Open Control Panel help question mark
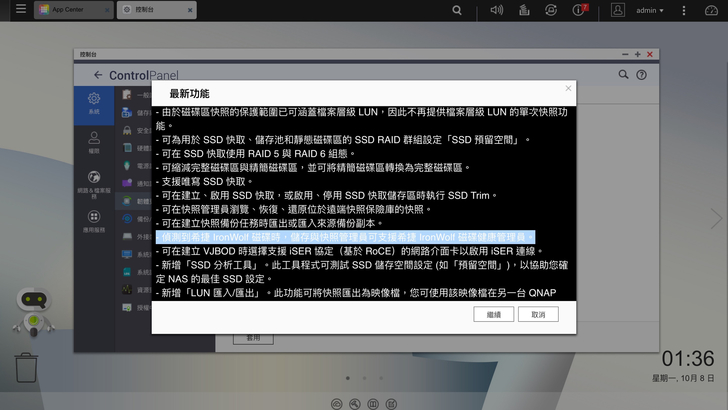Screen dimensions: 728x410 click(641, 75)
